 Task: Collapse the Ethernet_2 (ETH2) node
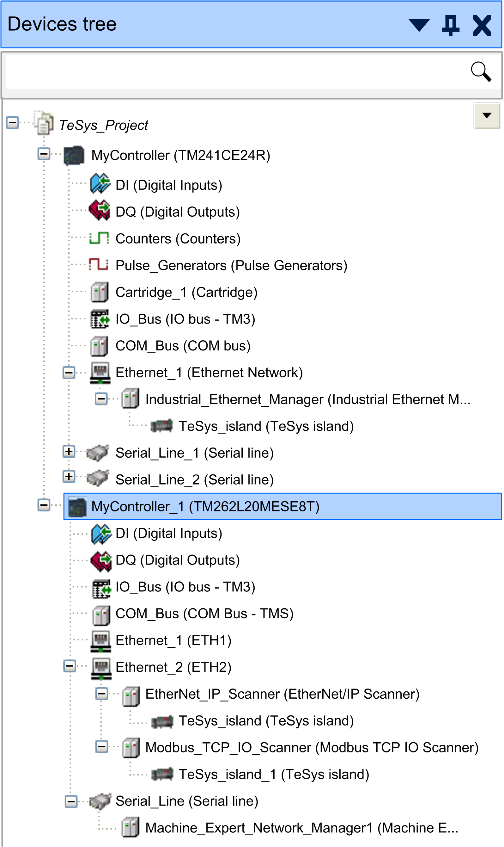70,666
